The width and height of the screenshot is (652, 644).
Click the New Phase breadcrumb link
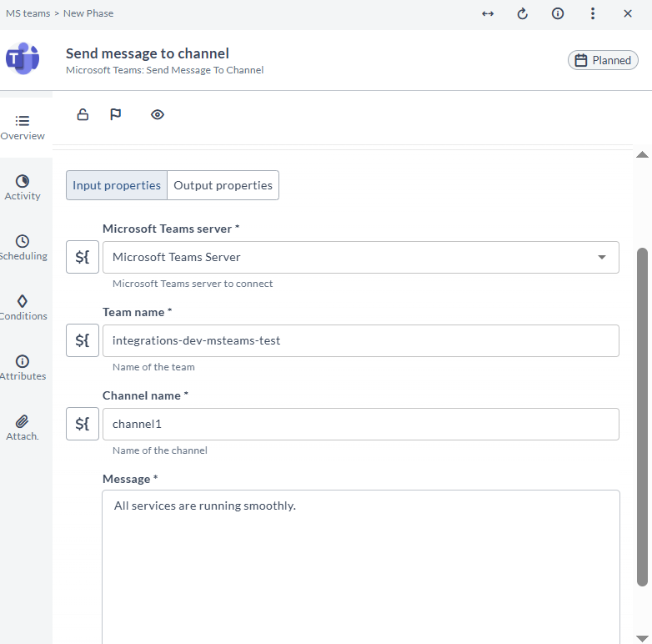tap(88, 13)
